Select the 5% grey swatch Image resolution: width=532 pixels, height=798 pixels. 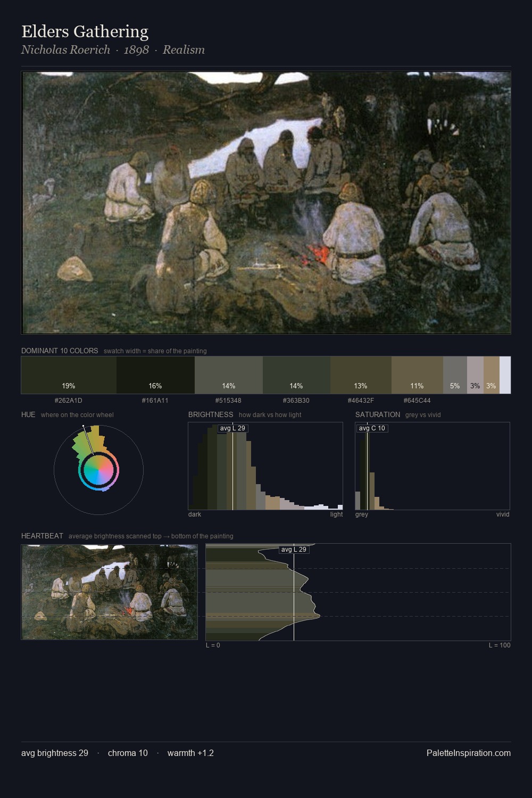pyautogui.click(x=455, y=375)
